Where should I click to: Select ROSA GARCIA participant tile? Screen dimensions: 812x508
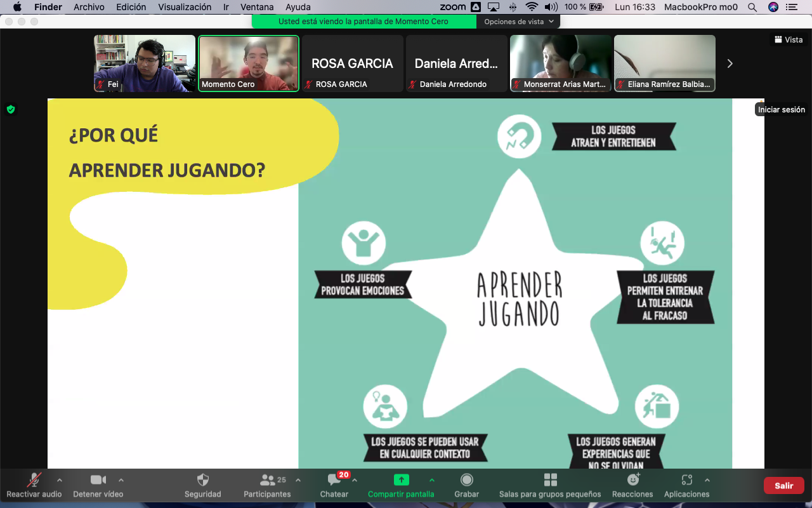(353, 63)
